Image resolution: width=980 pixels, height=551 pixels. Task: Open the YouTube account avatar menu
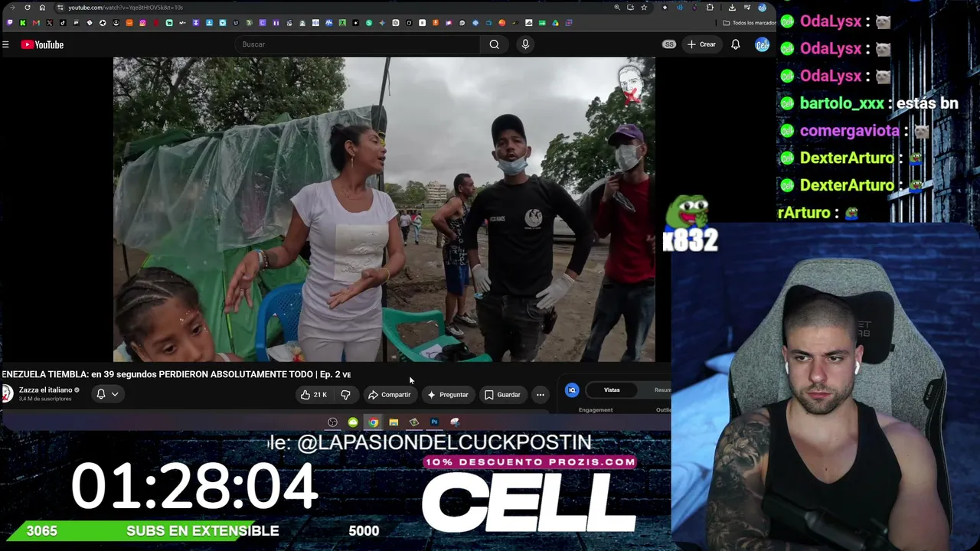coord(762,44)
